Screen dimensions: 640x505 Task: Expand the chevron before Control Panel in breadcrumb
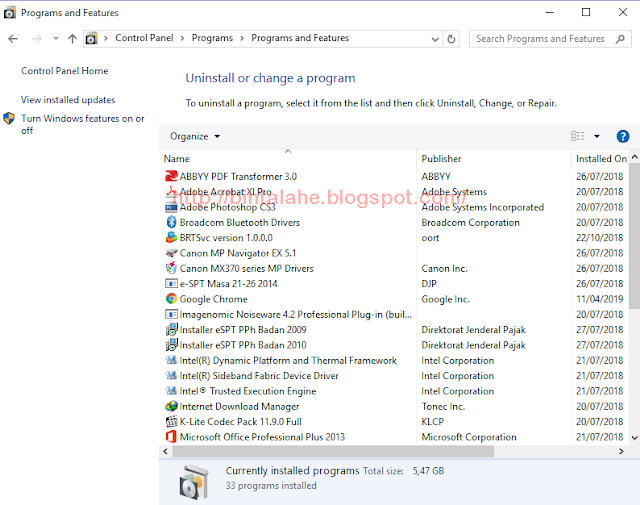click(106, 38)
